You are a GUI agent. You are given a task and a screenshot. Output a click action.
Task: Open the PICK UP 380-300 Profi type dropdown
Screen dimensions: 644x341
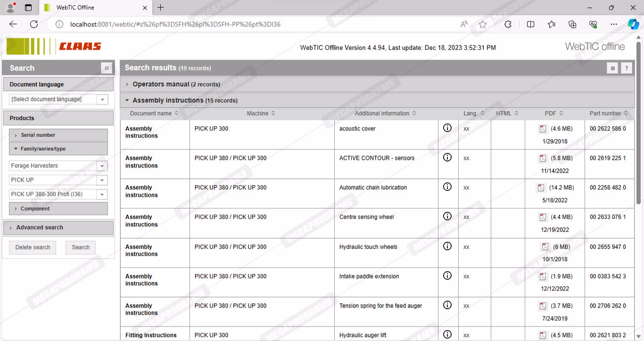(102, 194)
